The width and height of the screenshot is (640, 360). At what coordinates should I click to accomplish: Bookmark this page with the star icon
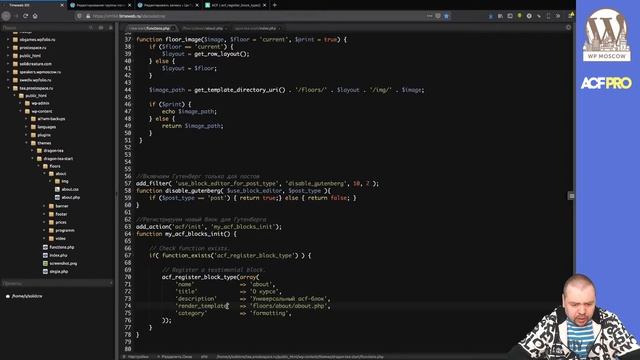pyautogui.click(x=446, y=16)
